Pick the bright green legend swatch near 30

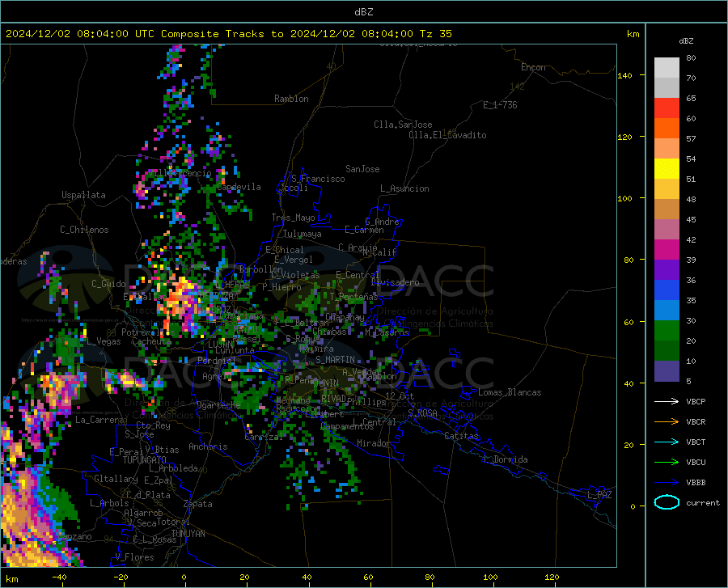667,331
